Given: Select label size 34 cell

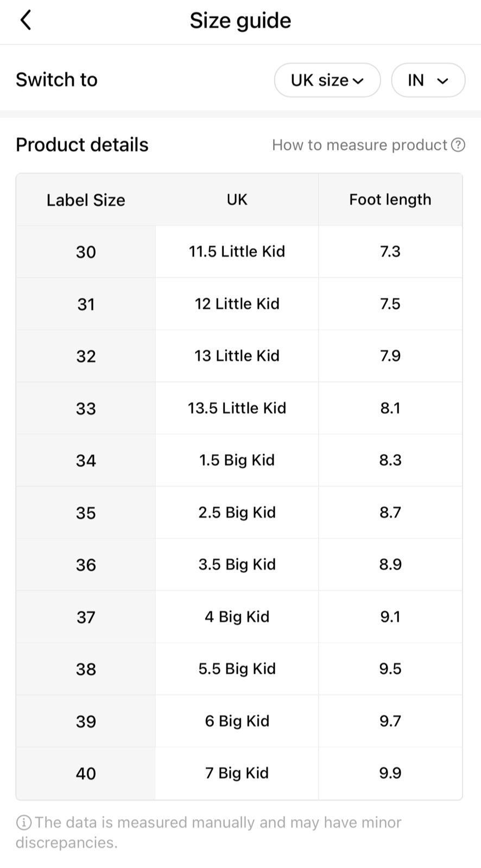Looking at the screenshot, I should pyautogui.click(x=86, y=461).
